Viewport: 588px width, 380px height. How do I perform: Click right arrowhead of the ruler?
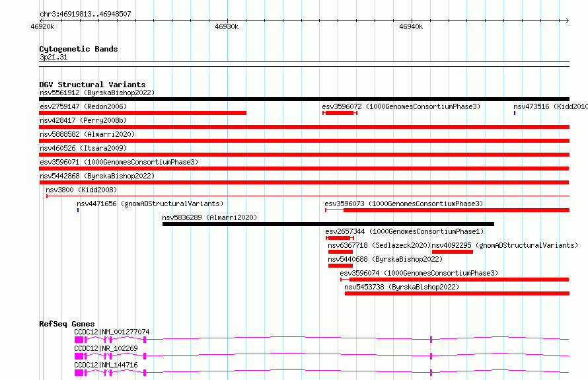(x=568, y=20)
